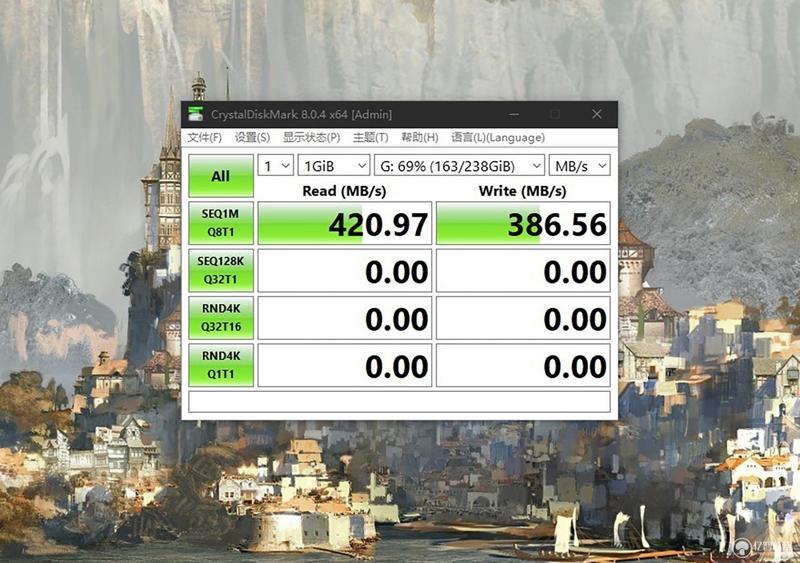Viewport: 800px width, 563px height.
Task: Run the SEQ128K Q32T1 test
Action: 221,271
